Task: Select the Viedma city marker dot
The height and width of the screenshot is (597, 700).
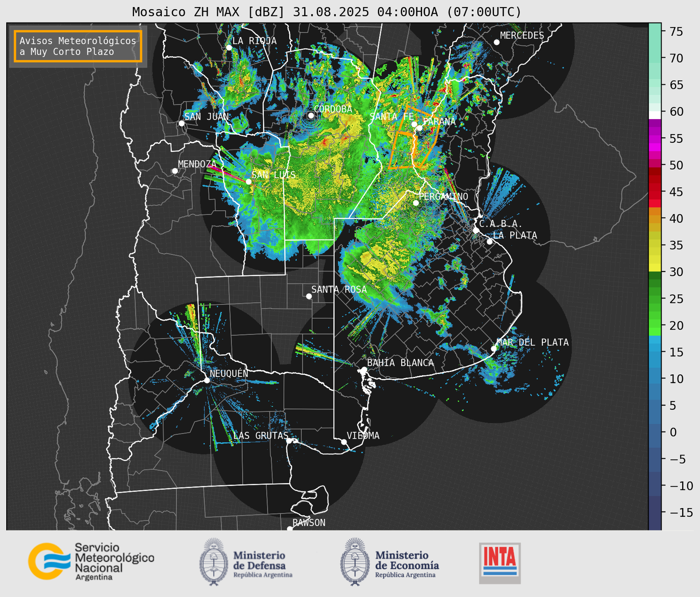Action: [344, 442]
